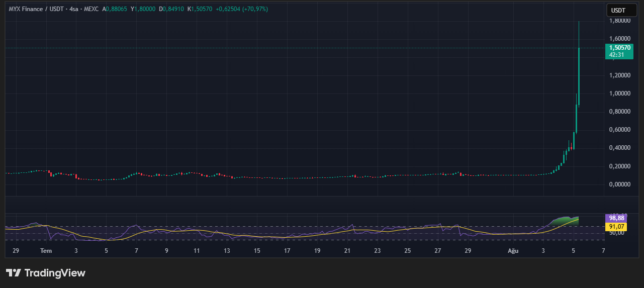Image resolution: width=644 pixels, height=288 pixels.
Task: Click the 1,00000 price axis label
Action: [620, 93]
